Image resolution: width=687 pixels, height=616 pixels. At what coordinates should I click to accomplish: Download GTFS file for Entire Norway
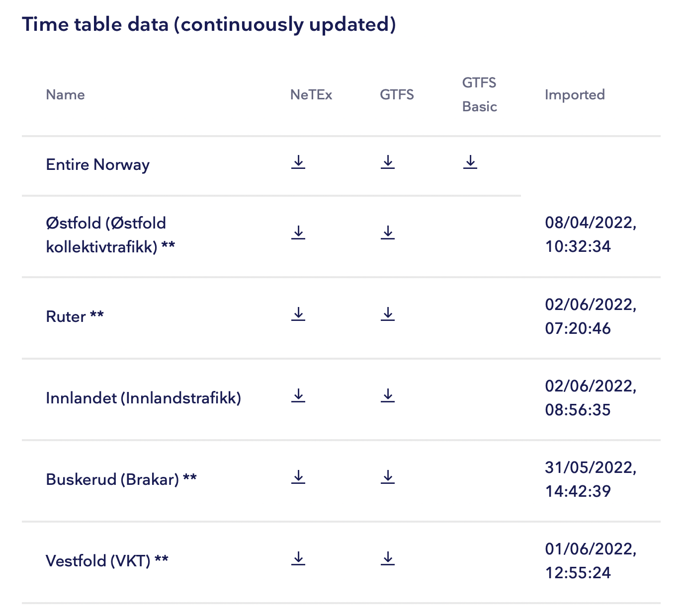(388, 162)
